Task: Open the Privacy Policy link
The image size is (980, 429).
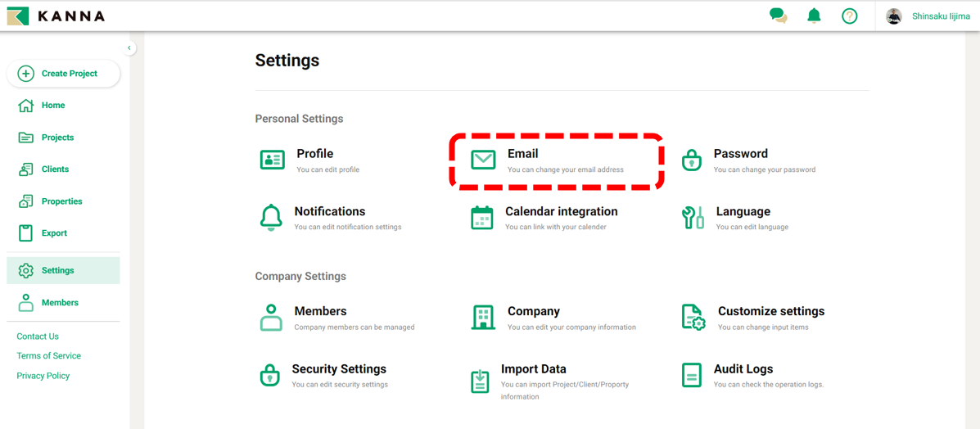Action: click(43, 376)
